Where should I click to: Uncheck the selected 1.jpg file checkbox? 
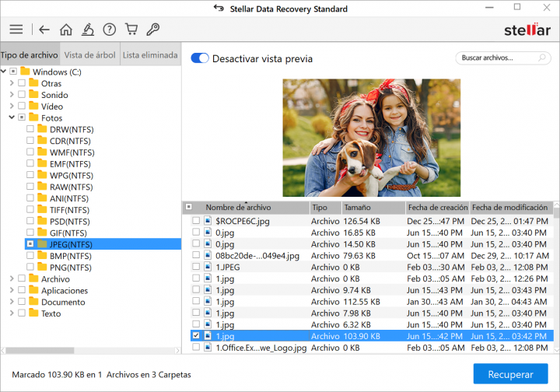point(195,336)
